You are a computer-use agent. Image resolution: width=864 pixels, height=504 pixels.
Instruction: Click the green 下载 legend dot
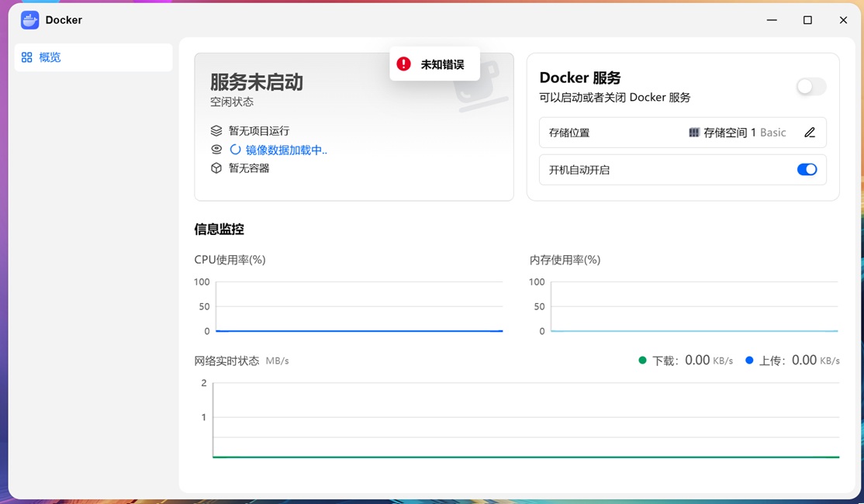coord(642,361)
